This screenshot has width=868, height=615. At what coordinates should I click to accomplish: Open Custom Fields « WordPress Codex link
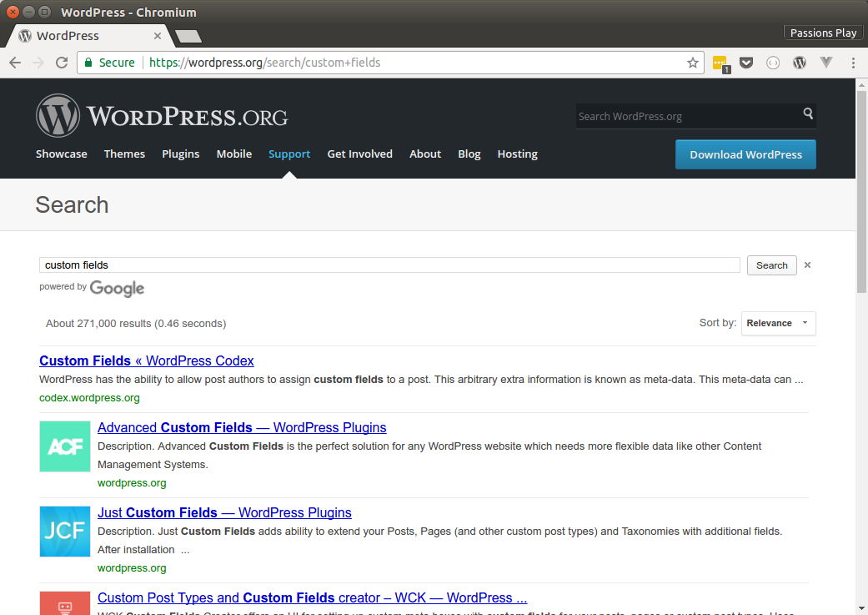click(147, 360)
